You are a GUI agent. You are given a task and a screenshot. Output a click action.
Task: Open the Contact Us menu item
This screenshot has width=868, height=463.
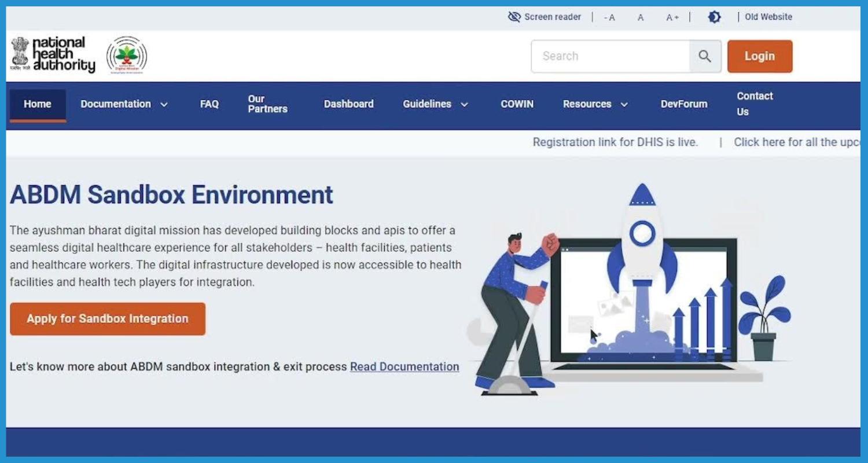click(755, 104)
